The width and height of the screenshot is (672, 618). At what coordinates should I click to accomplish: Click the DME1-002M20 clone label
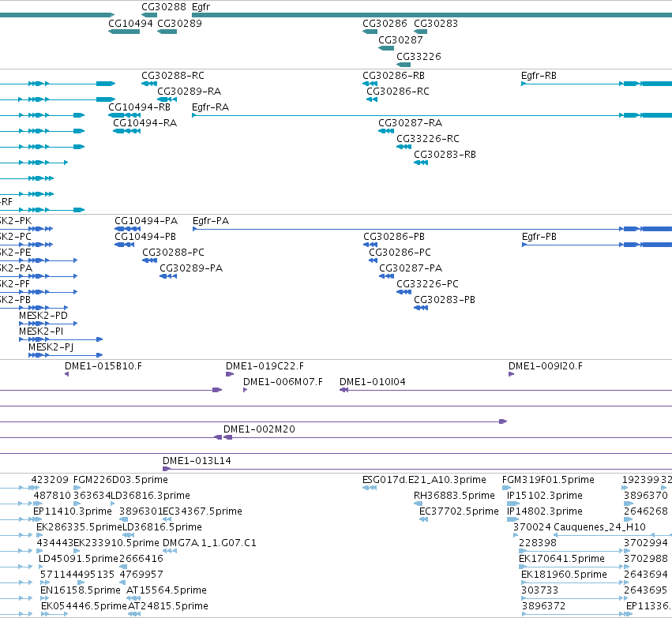click(259, 429)
